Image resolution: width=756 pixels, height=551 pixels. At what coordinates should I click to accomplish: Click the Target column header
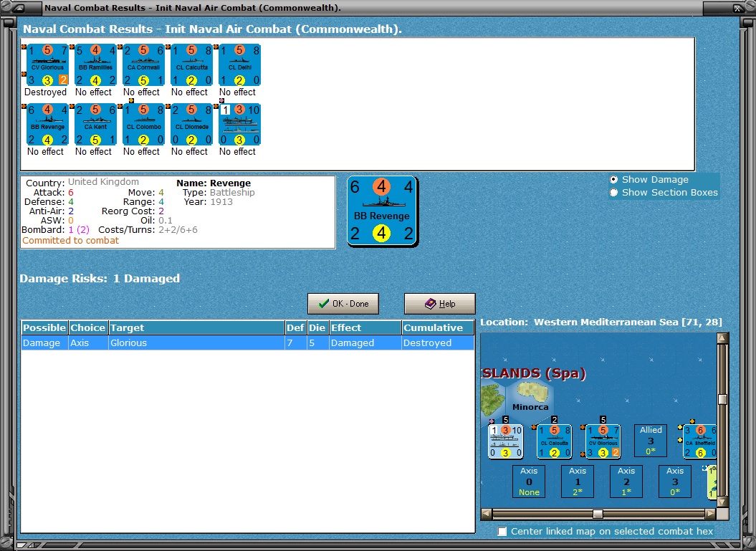[x=196, y=327]
